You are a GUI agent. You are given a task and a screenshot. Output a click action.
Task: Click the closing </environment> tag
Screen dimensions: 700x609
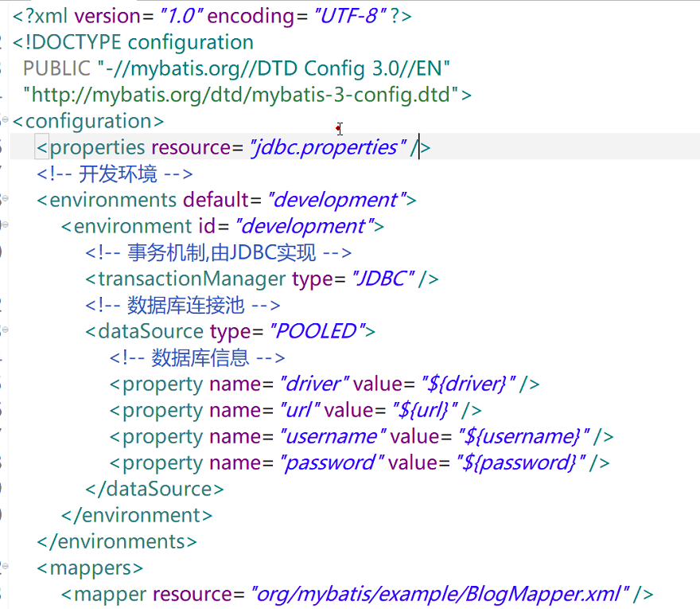pos(137,516)
